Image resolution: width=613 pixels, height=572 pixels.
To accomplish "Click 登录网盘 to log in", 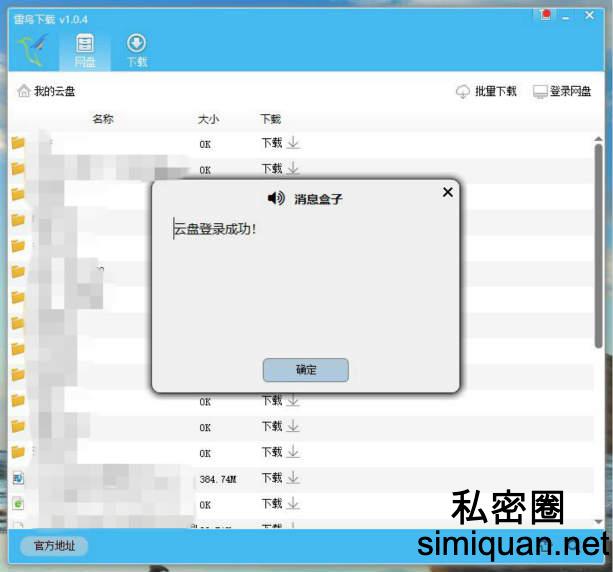I will click(x=562, y=91).
